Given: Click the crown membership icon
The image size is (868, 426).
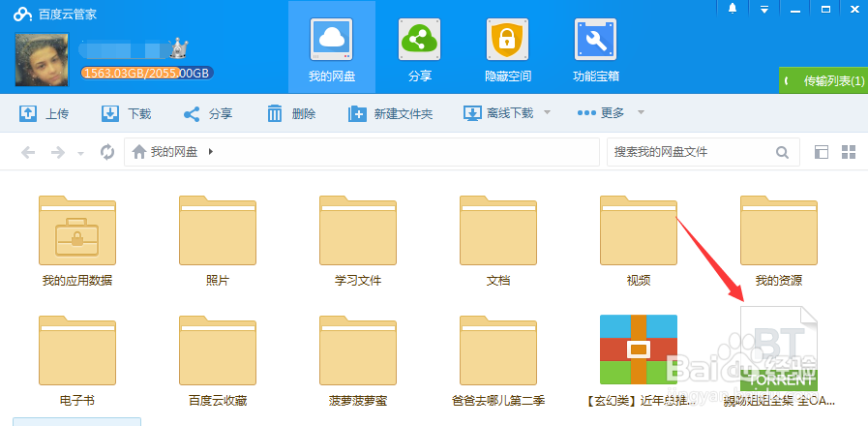Looking at the screenshot, I should [x=179, y=48].
